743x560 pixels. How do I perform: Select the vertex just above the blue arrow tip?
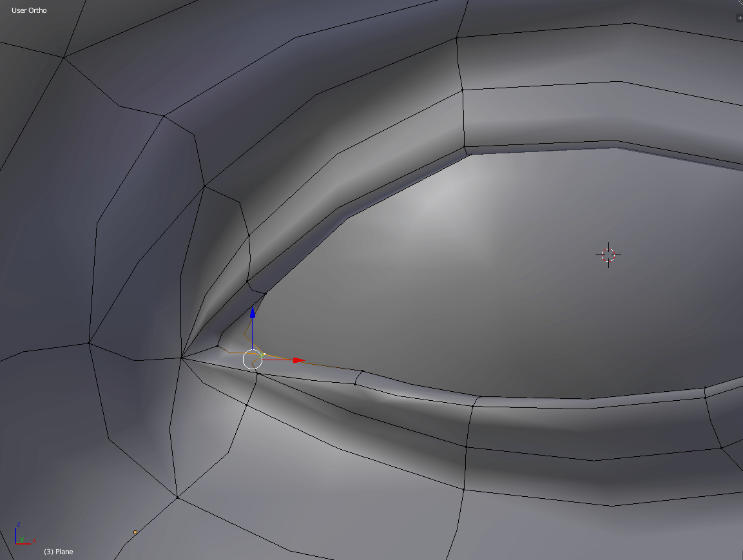[x=266, y=294]
